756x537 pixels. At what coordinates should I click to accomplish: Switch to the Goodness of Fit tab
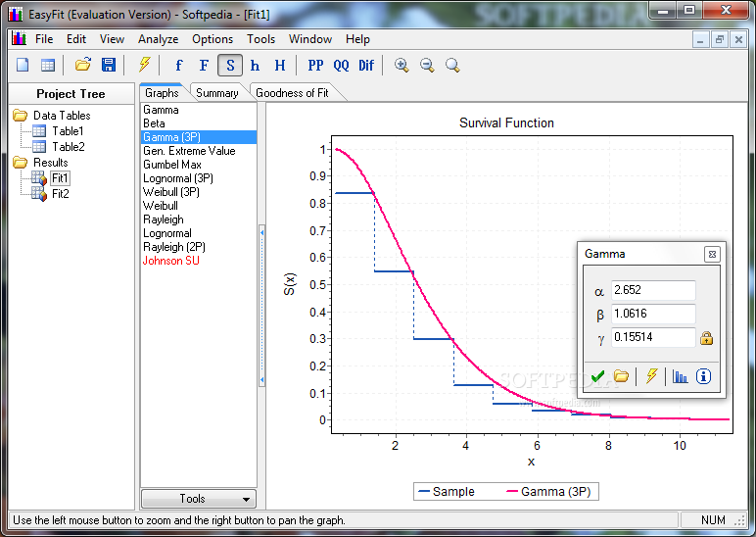(292, 93)
